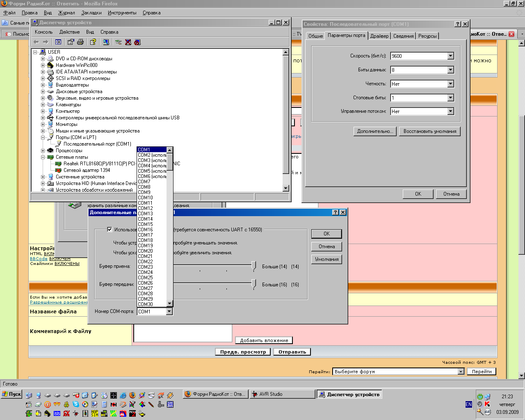Toggle the FIFO buffers checkbox

(x=110, y=230)
